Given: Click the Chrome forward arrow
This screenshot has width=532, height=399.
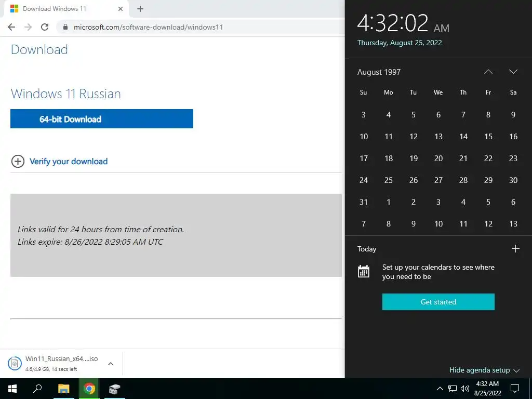Looking at the screenshot, I should pyautogui.click(x=28, y=27).
